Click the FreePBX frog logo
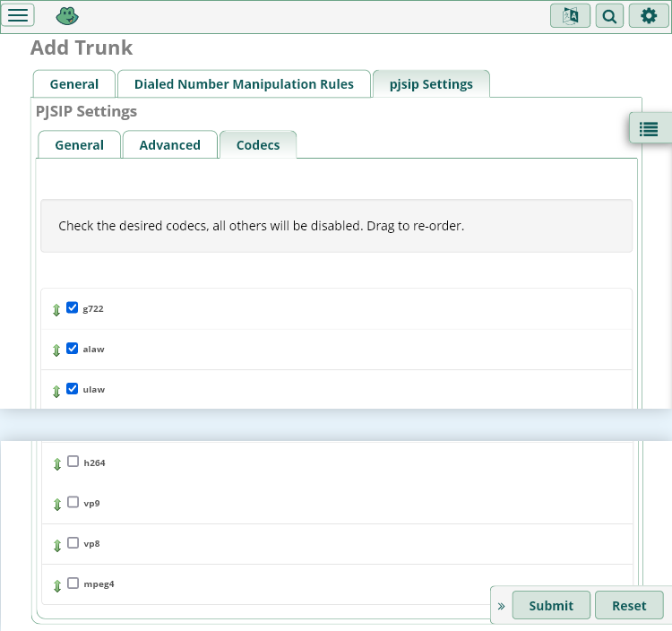The width and height of the screenshot is (672, 631). pyautogui.click(x=66, y=15)
